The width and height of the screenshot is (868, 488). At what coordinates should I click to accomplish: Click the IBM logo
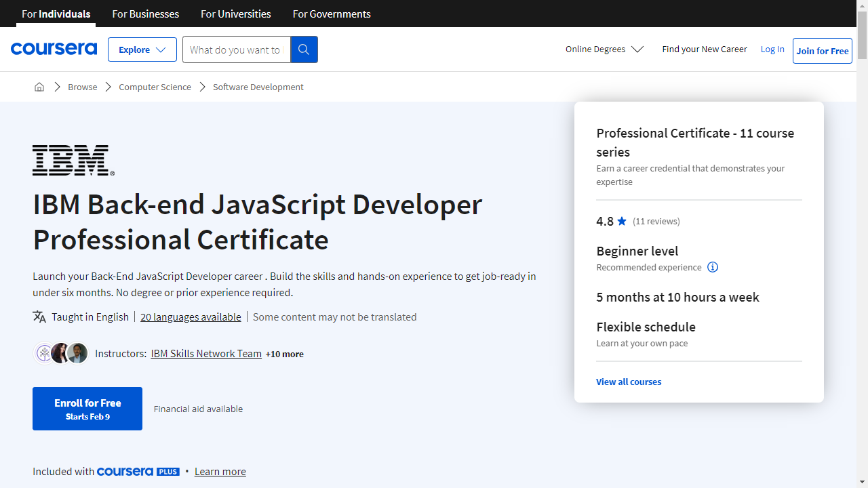click(73, 160)
